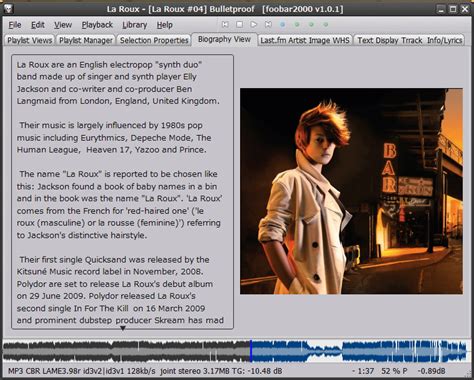
Task: Click the down arrow below biography text
Action: pos(123,328)
